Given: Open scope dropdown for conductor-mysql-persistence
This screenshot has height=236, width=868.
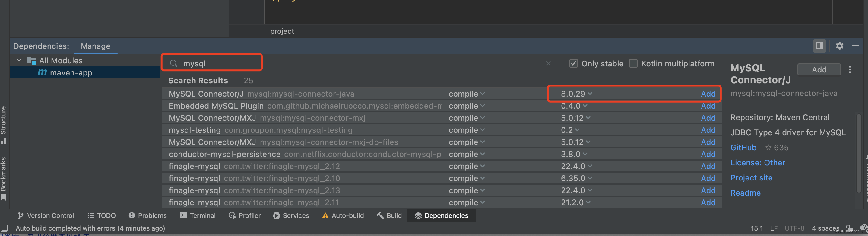Looking at the screenshot, I should [466, 154].
